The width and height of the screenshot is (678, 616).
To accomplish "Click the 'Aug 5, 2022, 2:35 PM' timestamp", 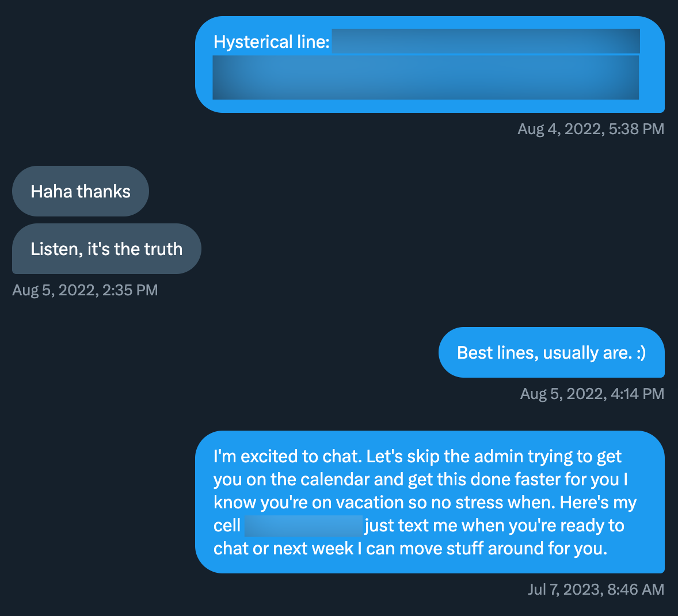I will tap(85, 290).
